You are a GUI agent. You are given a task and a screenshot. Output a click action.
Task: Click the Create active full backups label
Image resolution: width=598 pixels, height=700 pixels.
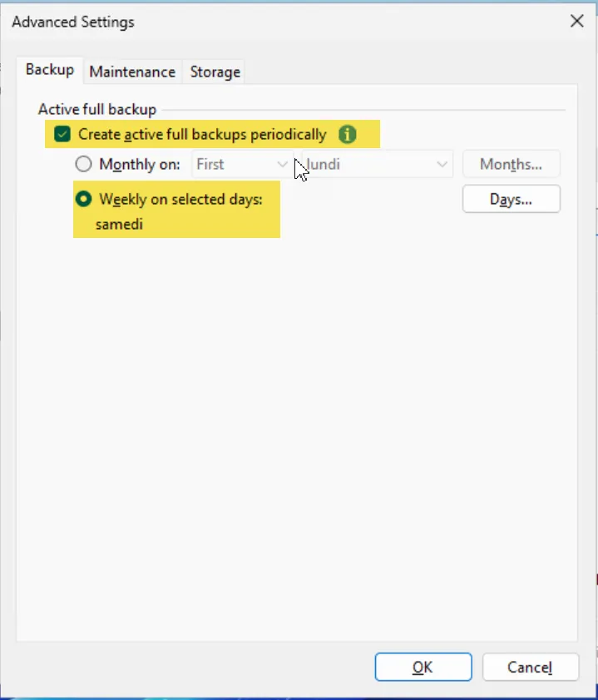pyautogui.click(x=202, y=134)
